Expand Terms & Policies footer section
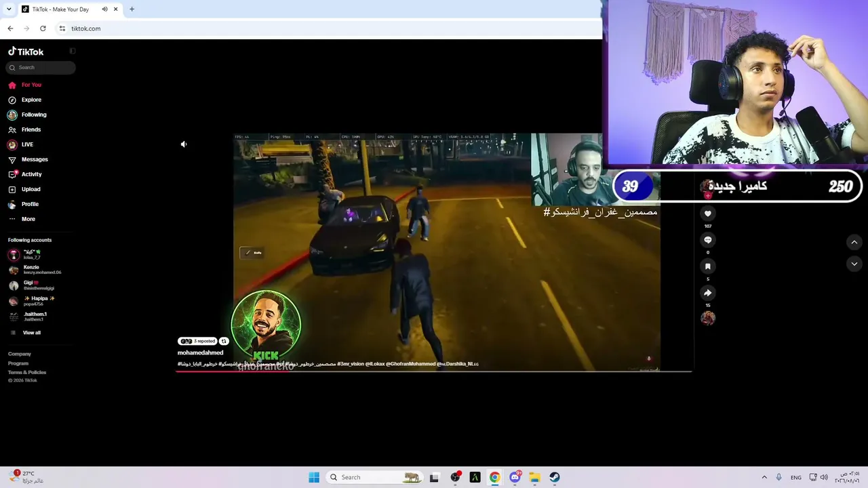Screen dimensions: 868x488 click(x=27, y=372)
